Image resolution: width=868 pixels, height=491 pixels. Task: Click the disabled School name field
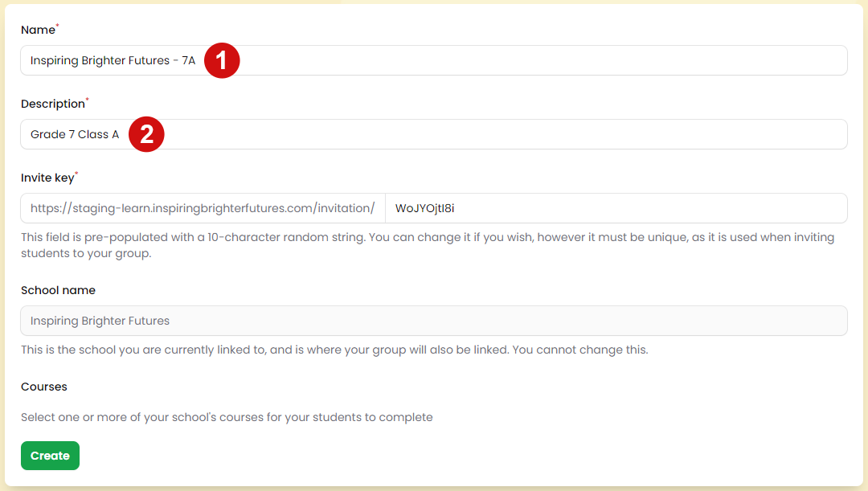[433, 321]
